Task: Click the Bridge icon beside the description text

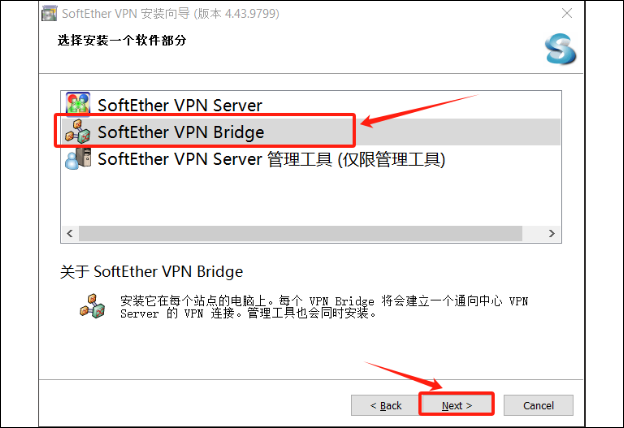Action: [x=93, y=306]
